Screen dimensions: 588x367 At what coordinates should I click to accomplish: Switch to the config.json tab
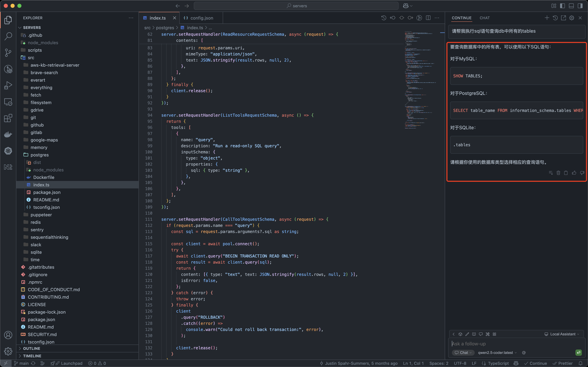tap(201, 18)
